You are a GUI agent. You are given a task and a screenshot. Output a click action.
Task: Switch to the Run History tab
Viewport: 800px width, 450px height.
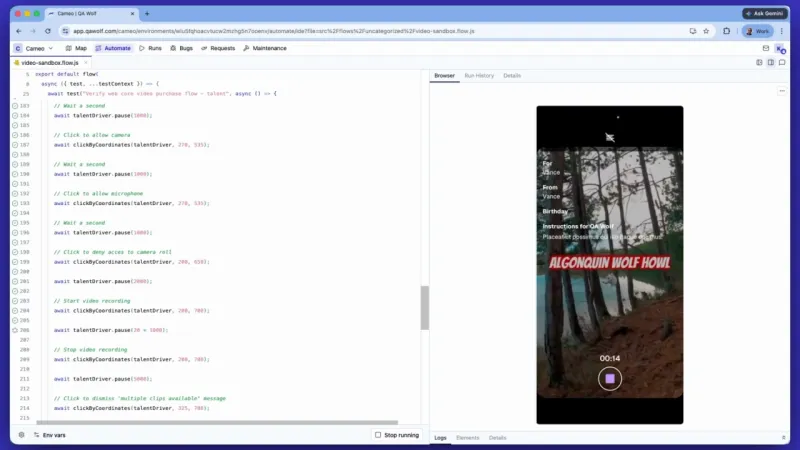(479, 76)
